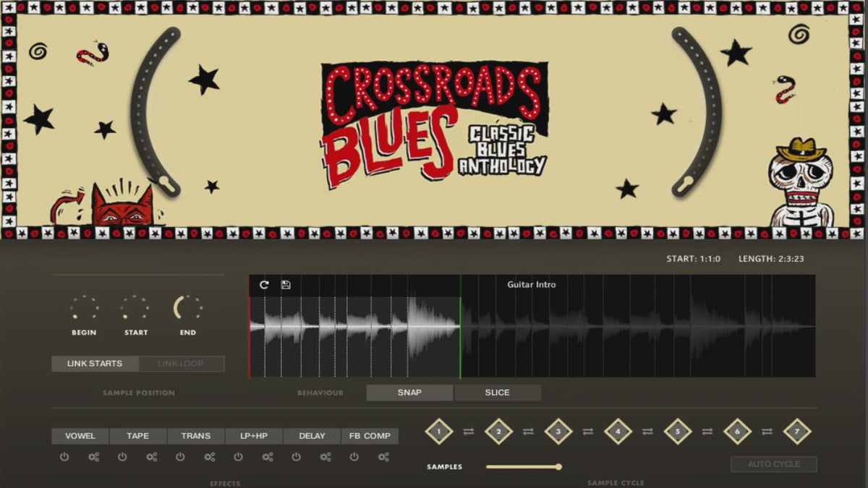Select sample slot diamond number 7
Image resolution: width=868 pixels, height=488 pixels.
[797, 432]
